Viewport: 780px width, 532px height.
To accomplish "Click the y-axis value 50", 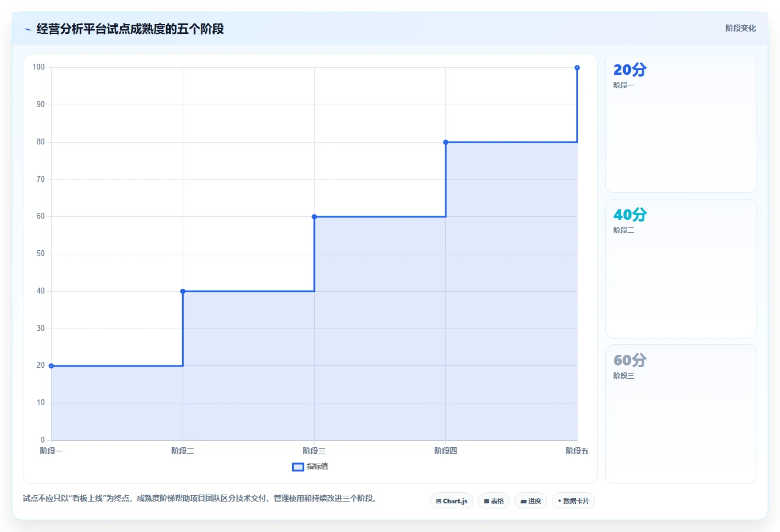I will tap(40, 254).
